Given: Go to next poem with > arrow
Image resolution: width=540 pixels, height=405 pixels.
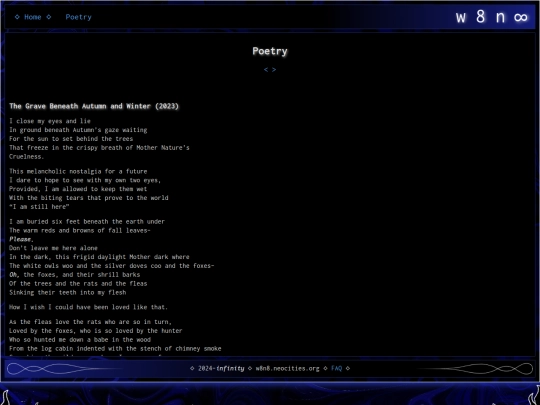Looking at the screenshot, I should tap(274, 70).
